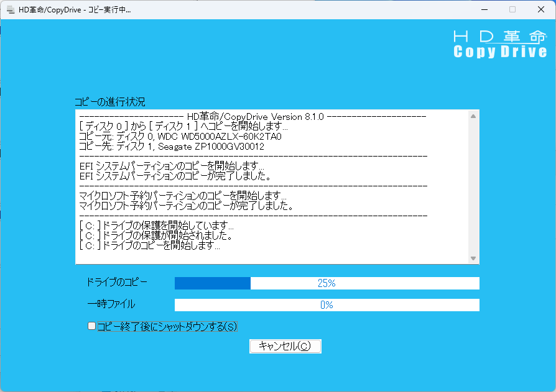
Task: Click the ドライブのコピー progress bar at 25%
Action: click(x=327, y=283)
